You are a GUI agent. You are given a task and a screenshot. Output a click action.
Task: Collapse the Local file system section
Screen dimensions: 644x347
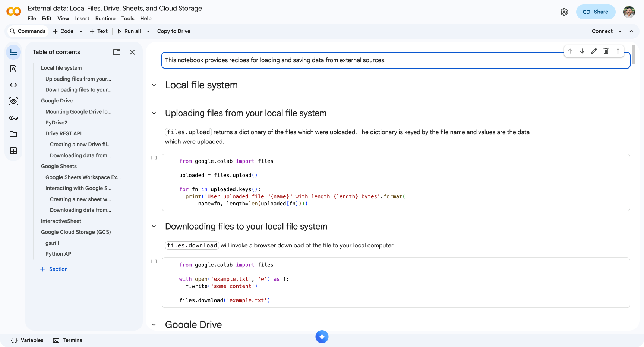click(154, 85)
